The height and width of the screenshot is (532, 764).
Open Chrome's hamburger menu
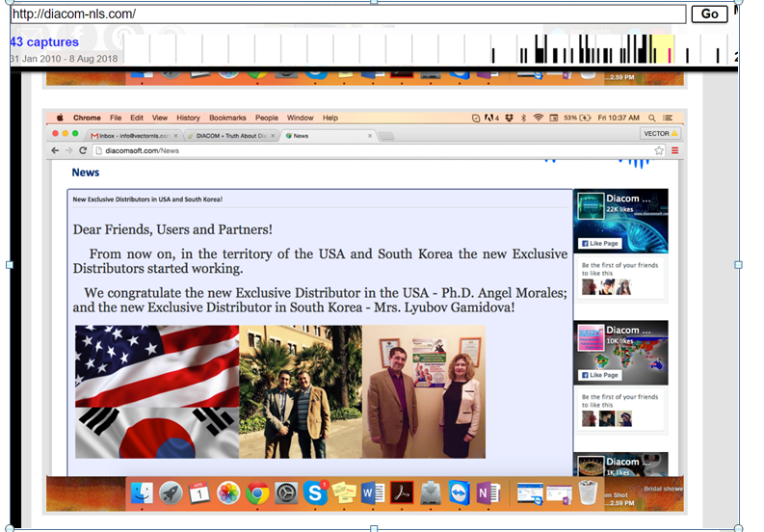coord(674,151)
